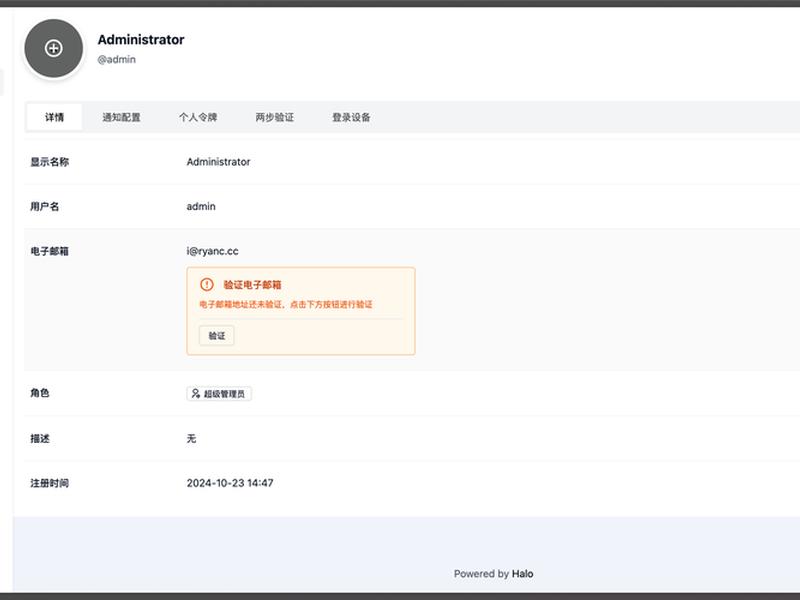
Task: Switch to the 两步验证 tab
Action: click(x=274, y=117)
